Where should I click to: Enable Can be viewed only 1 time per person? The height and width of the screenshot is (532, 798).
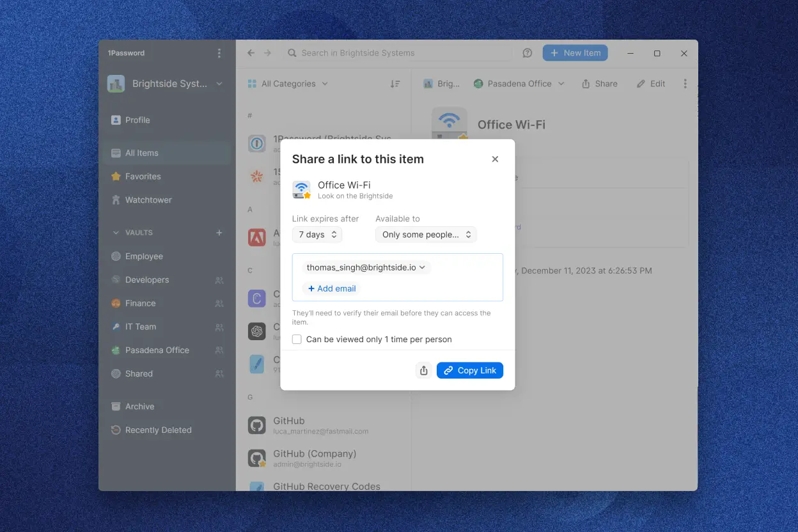tap(297, 340)
